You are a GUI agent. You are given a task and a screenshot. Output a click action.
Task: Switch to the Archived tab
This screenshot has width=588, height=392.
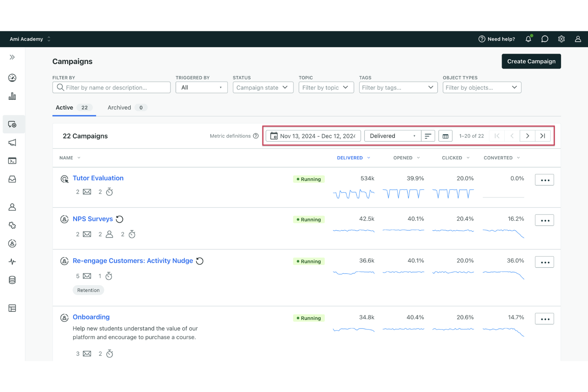click(x=127, y=108)
